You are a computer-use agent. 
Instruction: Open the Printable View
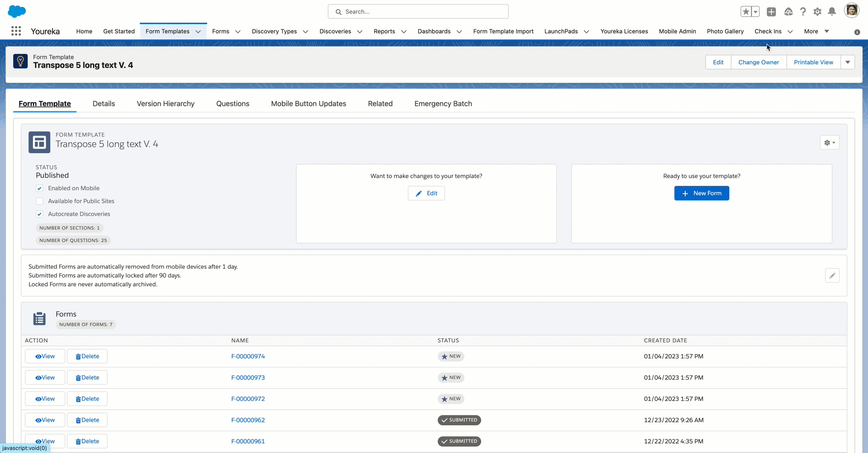tap(813, 62)
